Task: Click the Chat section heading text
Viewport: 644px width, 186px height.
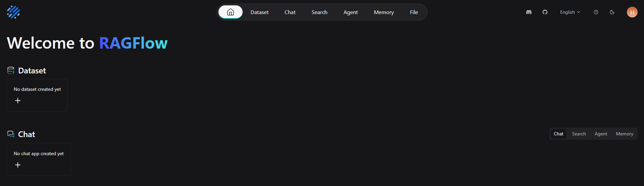Action: coord(27,134)
